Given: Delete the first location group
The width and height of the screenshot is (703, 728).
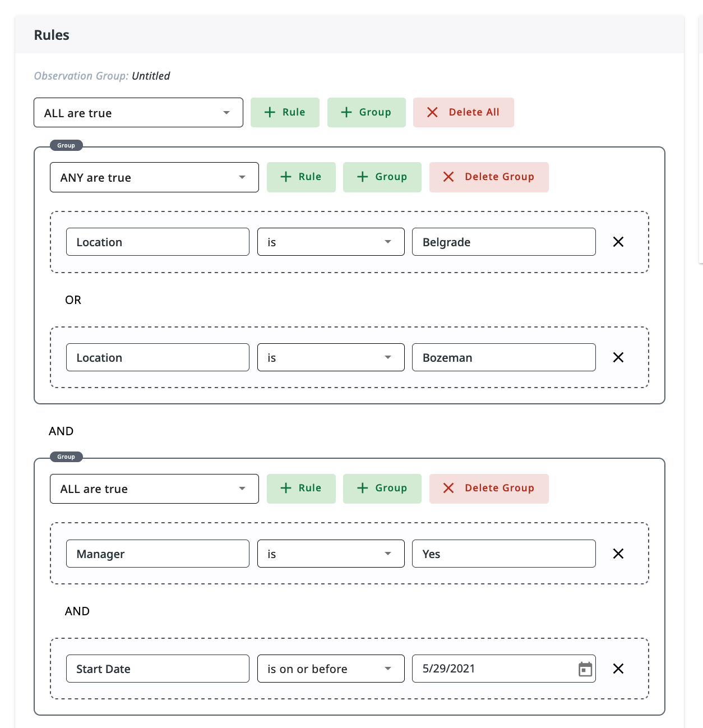Looking at the screenshot, I should pyautogui.click(x=488, y=177).
